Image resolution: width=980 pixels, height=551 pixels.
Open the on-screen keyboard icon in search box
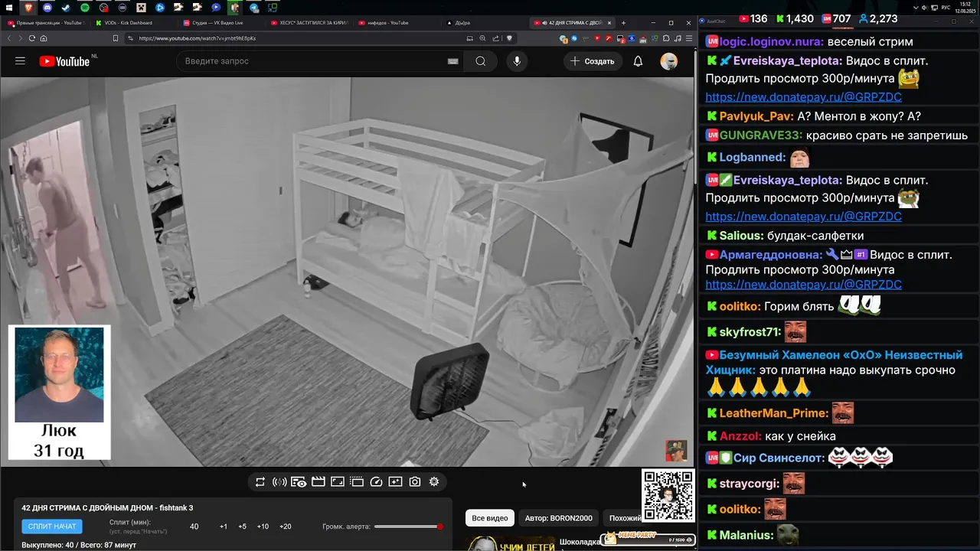click(452, 61)
